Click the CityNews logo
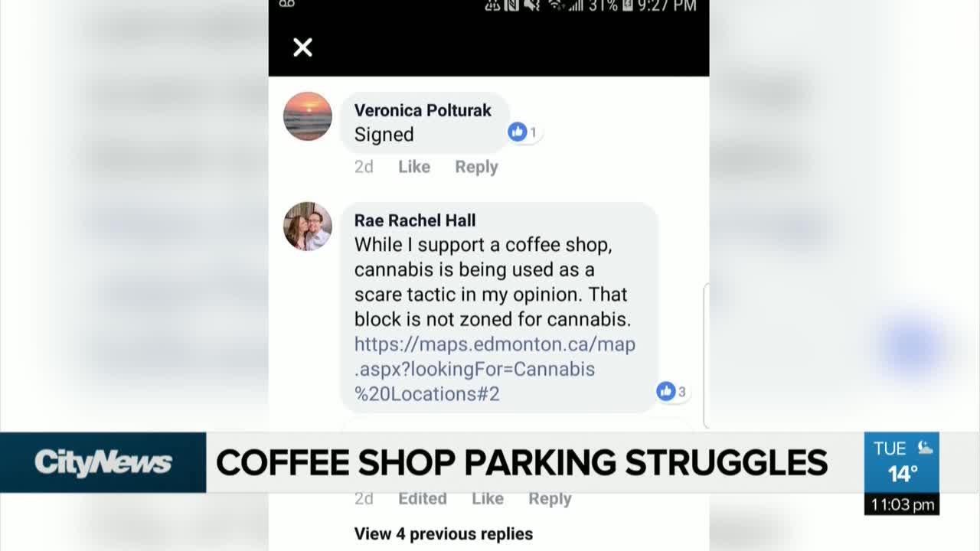This screenshot has height=551, width=980. coord(103,462)
